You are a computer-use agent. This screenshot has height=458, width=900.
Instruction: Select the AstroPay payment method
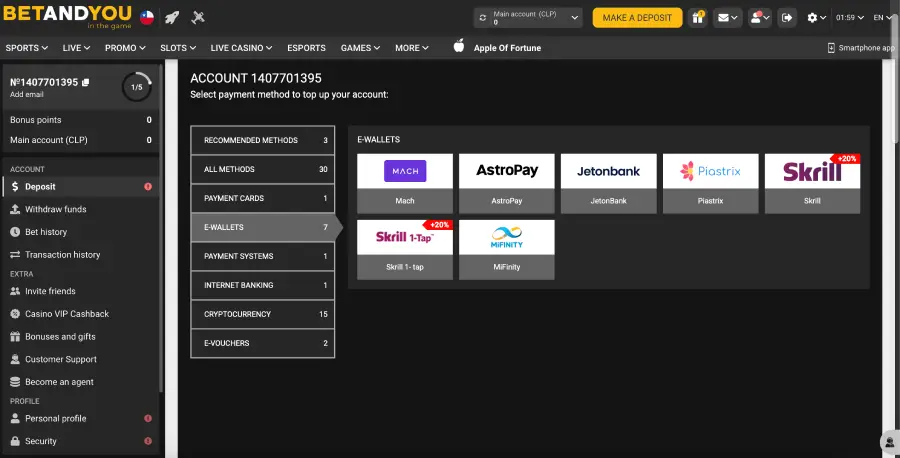point(507,183)
